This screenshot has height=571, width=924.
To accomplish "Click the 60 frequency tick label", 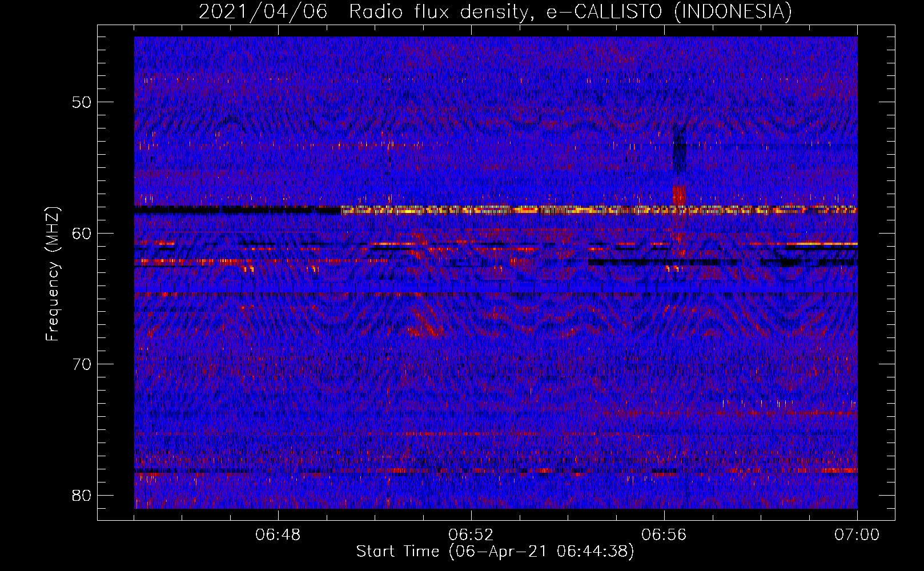I will click(82, 233).
